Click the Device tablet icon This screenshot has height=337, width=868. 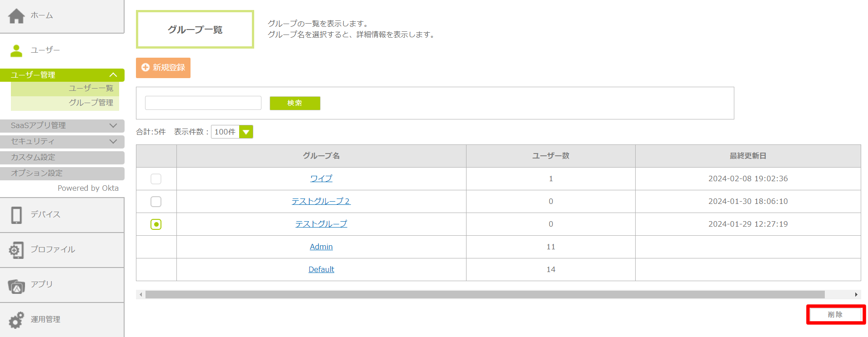[16, 215]
